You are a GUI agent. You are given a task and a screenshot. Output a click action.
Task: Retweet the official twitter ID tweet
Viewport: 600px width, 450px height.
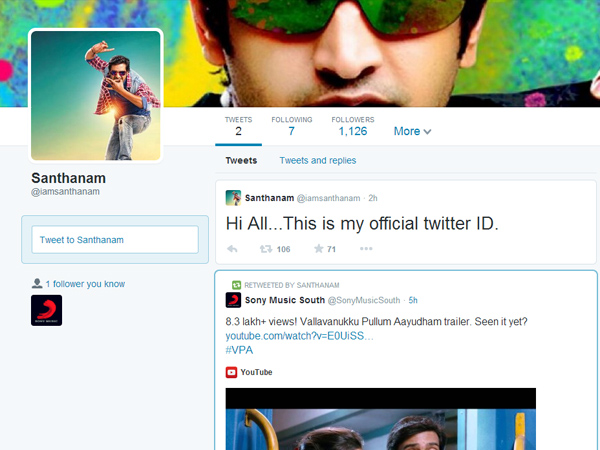[267, 249]
